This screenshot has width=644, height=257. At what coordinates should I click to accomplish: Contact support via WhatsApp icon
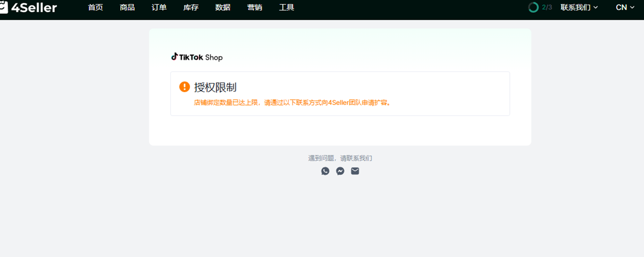point(325,171)
